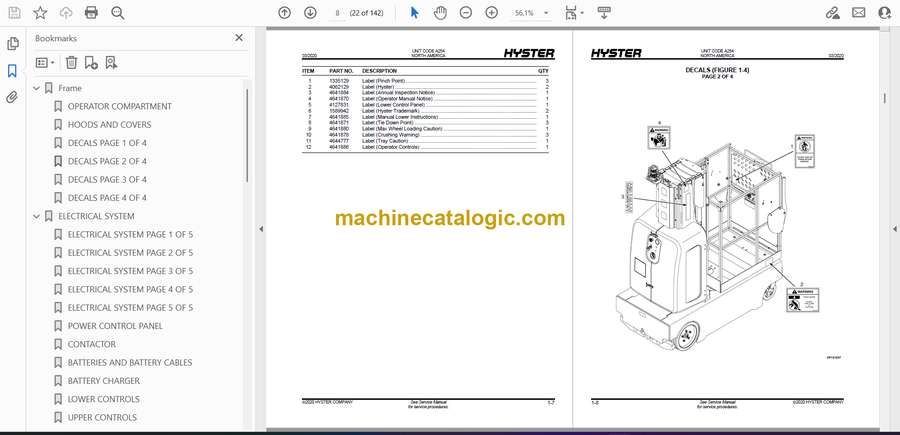
Task: Add a new bookmark icon
Action: point(91,63)
